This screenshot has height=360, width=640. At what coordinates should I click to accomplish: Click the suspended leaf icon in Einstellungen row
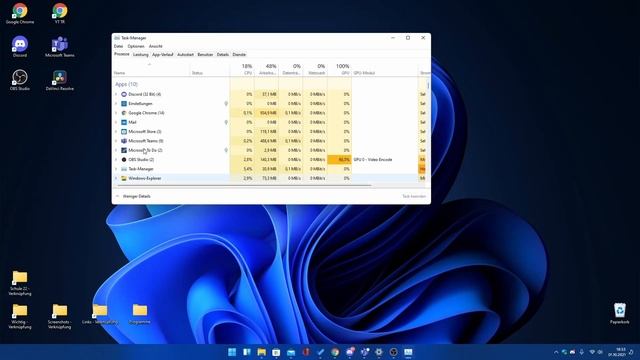[x=226, y=104]
